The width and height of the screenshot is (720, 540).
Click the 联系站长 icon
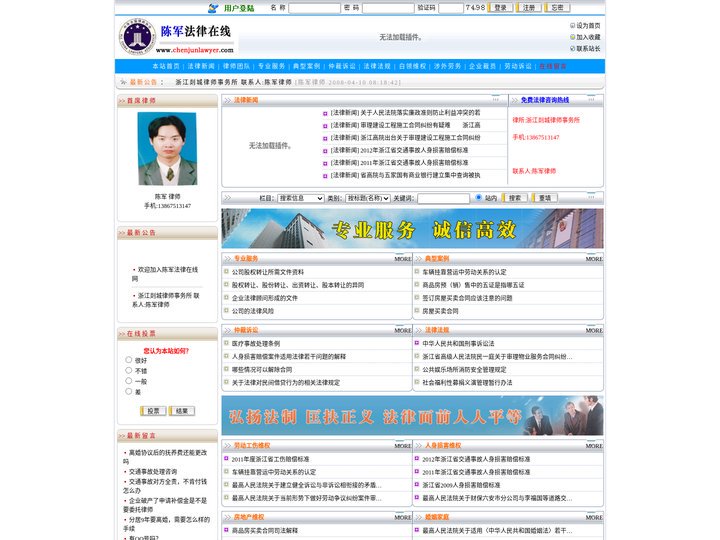pos(572,48)
